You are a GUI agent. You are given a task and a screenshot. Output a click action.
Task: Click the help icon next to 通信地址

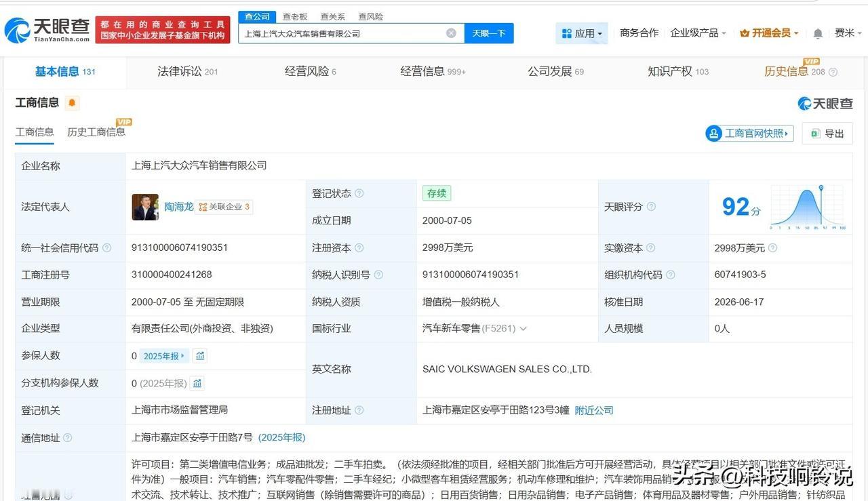[x=67, y=438]
